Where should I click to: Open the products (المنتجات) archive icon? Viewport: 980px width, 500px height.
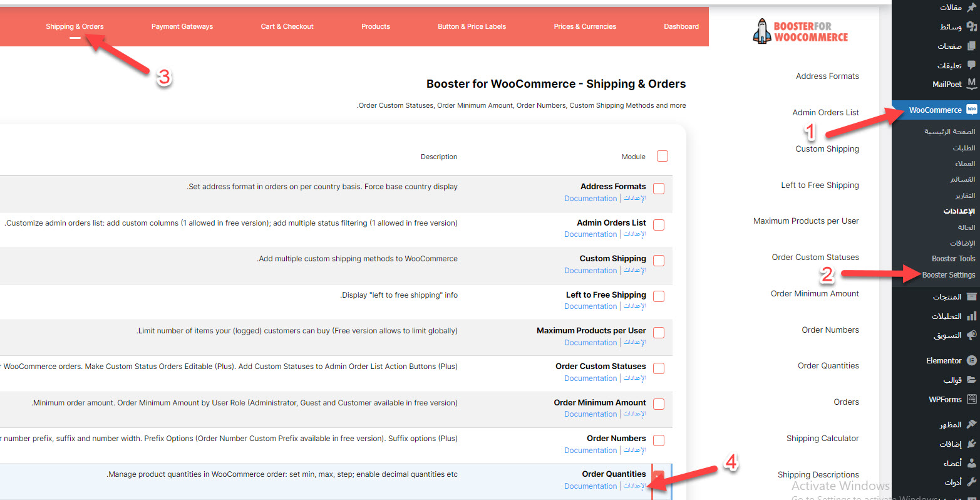971,296
